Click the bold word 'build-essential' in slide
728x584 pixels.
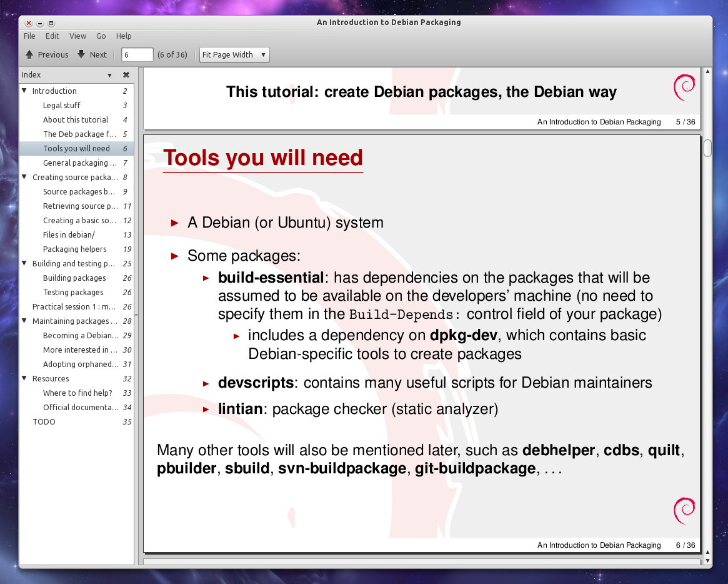pyautogui.click(x=271, y=278)
